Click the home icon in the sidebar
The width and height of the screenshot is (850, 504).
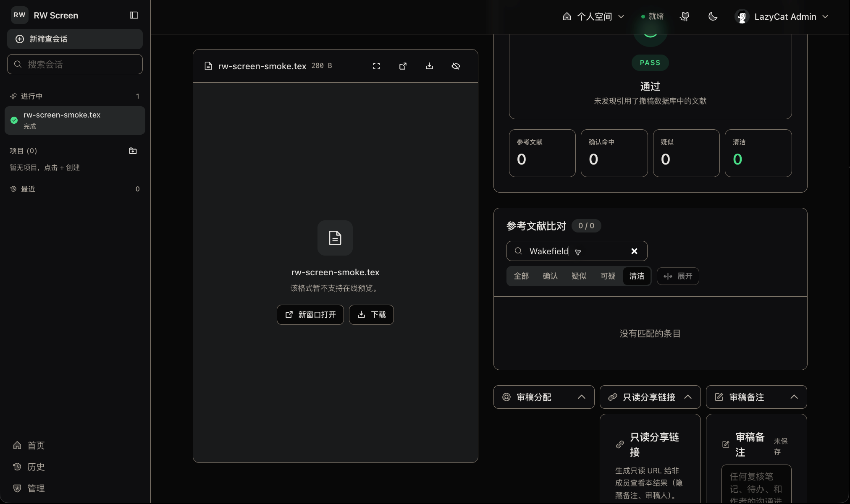pos(17,445)
